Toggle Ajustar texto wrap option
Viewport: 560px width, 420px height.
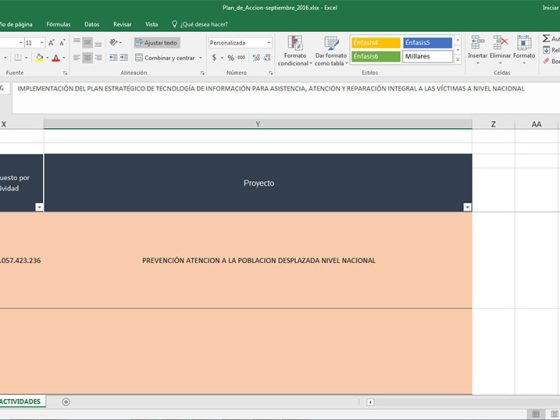tap(157, 43)
